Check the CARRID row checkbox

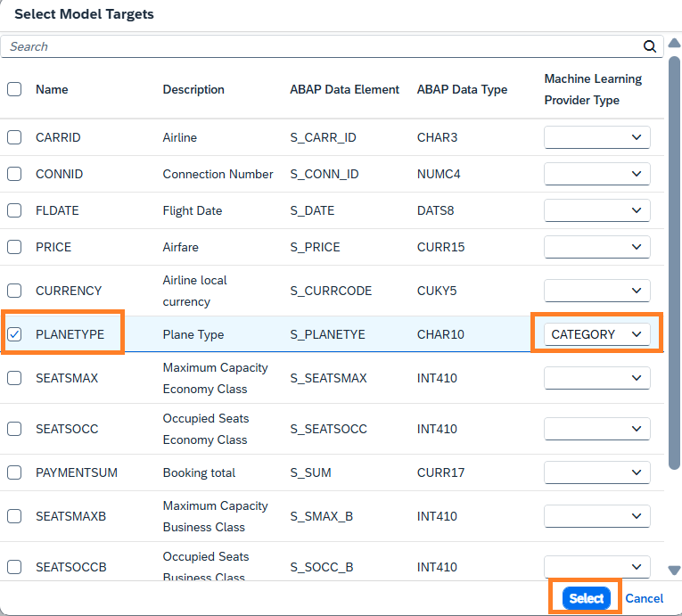click(x=14, y=137)
